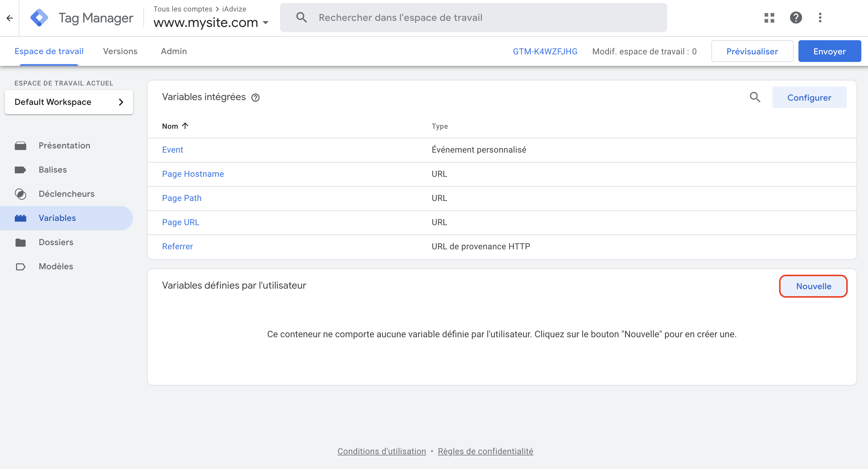Click the Nouvelle button
The image size is (868, 469).
point(813,286)
